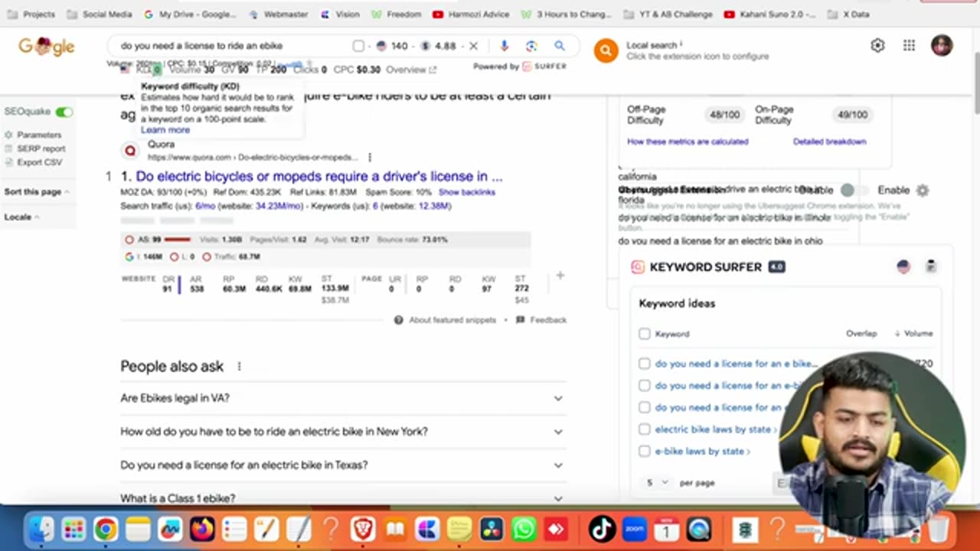Check 'electric bike laws by state' keyword
This screenshot has width=980, height=551.
tap(644, 429)
